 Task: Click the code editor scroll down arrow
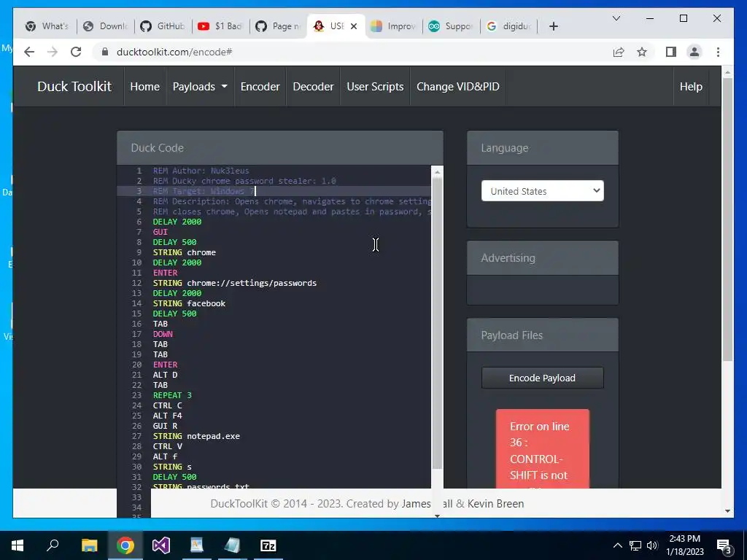click(437, 515)
